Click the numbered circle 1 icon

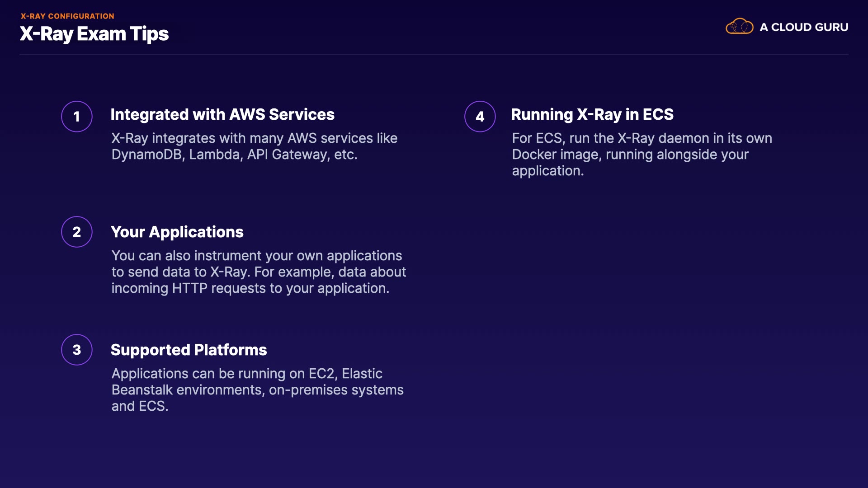click(x=77, y=117)
